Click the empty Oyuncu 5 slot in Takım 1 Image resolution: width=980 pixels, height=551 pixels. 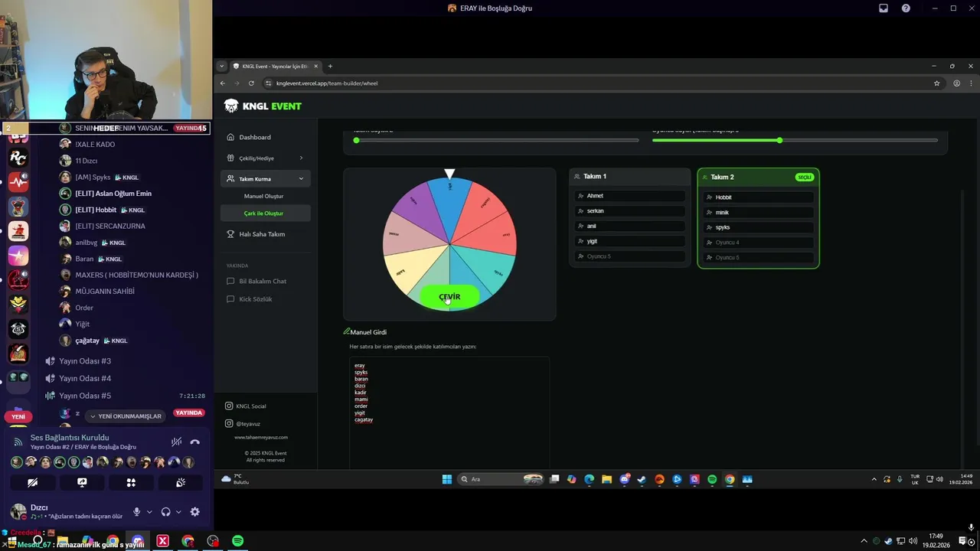[x=629, y=256]
